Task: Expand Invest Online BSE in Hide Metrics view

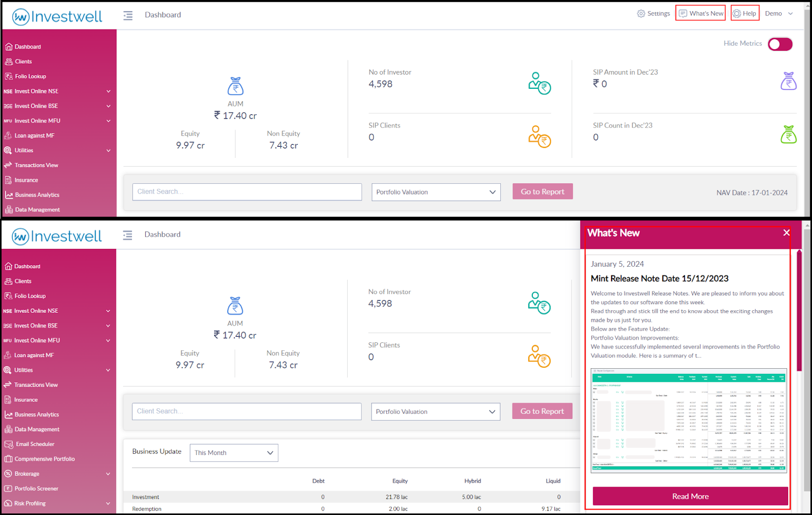Action: click(x=58, y=106)
